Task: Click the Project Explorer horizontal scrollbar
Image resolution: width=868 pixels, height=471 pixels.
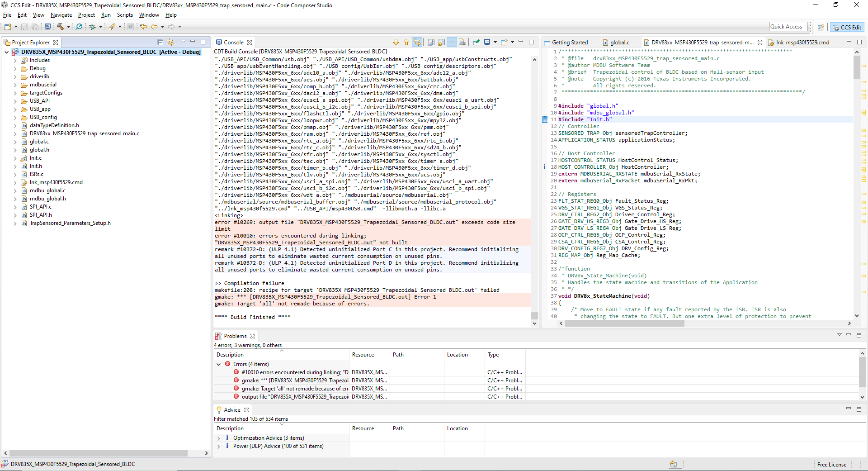Action: pyautogui.click(x=98, y=453)
